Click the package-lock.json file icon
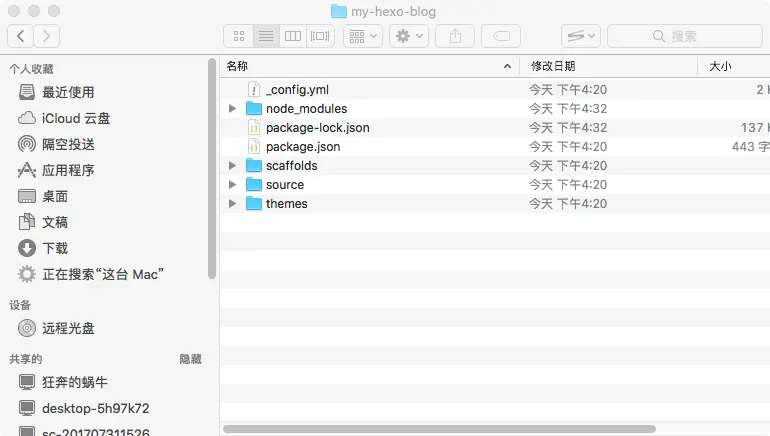This screenshot has width=770, height=436. [253, 128]
